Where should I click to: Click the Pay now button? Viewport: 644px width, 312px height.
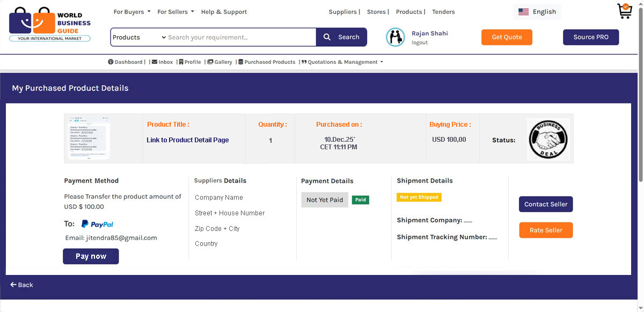pyautogui.click(x=91, y=256)
